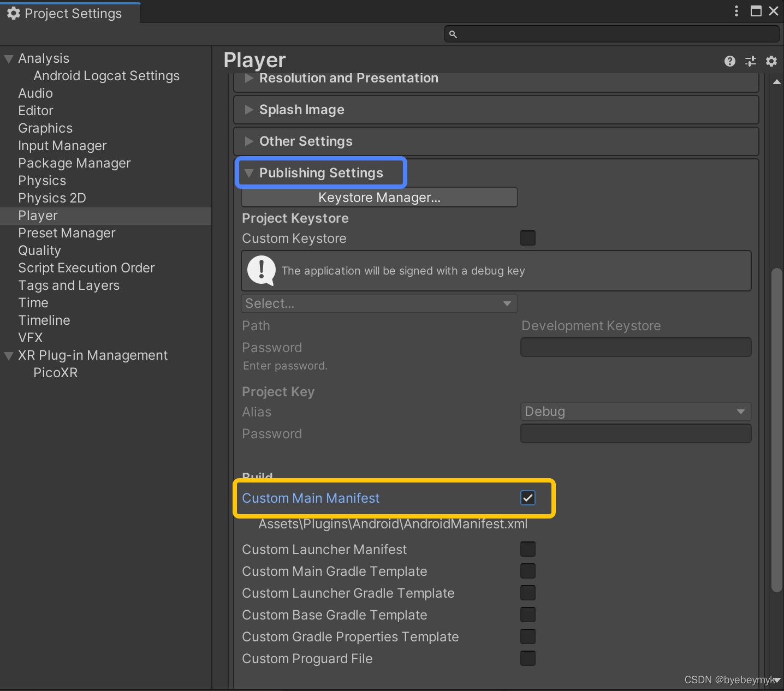This screenshot has height=691, width=784.
Task: Check the Custom Launcher Gradle Template box
Action: tap(528, 593)
